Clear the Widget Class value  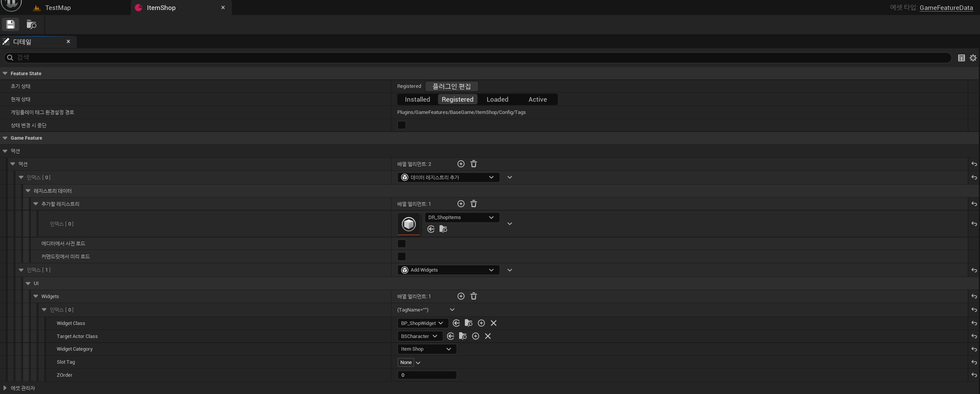click(x=493, y=323)
